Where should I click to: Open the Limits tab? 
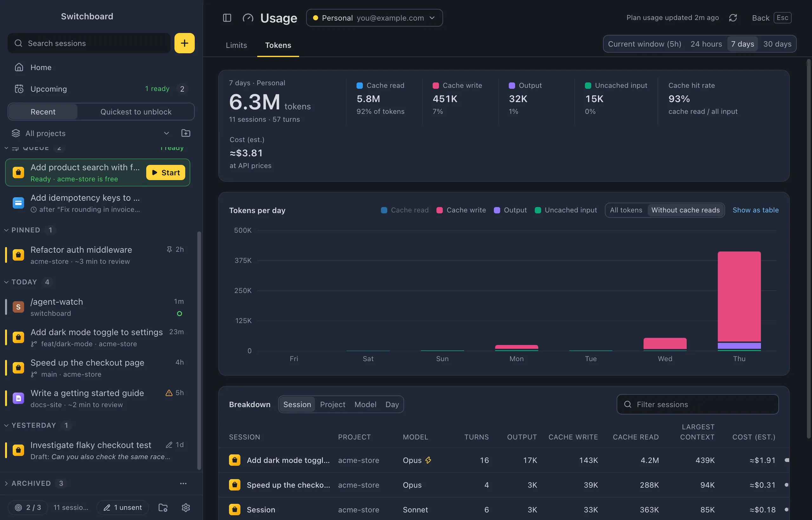click(236, 45)
